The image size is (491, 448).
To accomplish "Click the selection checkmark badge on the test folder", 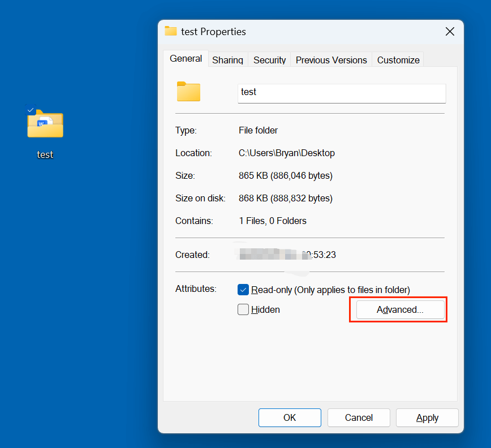I will [x=31, y=111].
